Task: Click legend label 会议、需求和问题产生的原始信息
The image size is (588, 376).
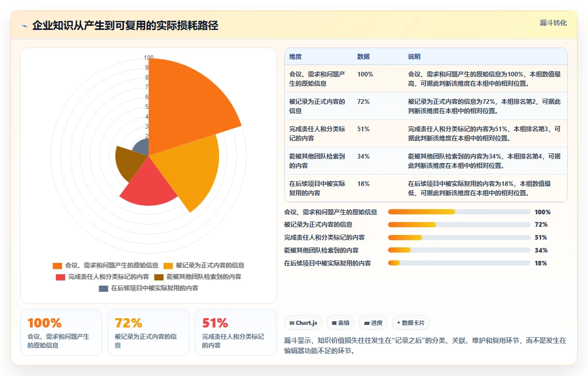Action: 112,265
